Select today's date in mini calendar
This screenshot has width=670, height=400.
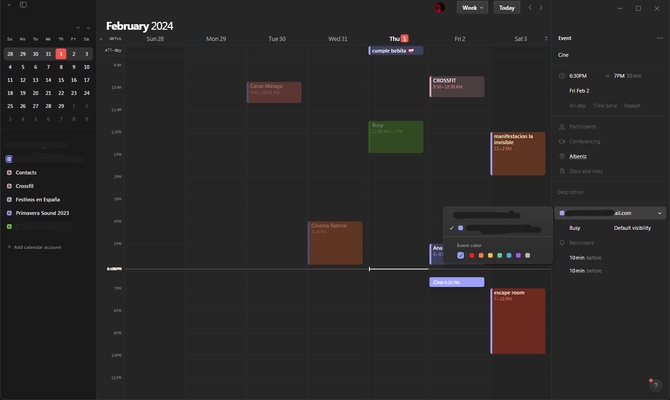click(61, 54)
